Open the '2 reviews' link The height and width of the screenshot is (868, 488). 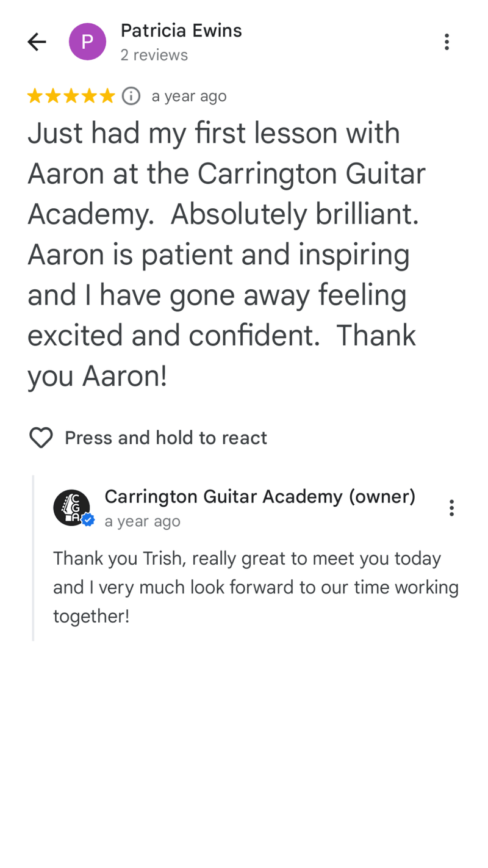[x=154, y=55]
